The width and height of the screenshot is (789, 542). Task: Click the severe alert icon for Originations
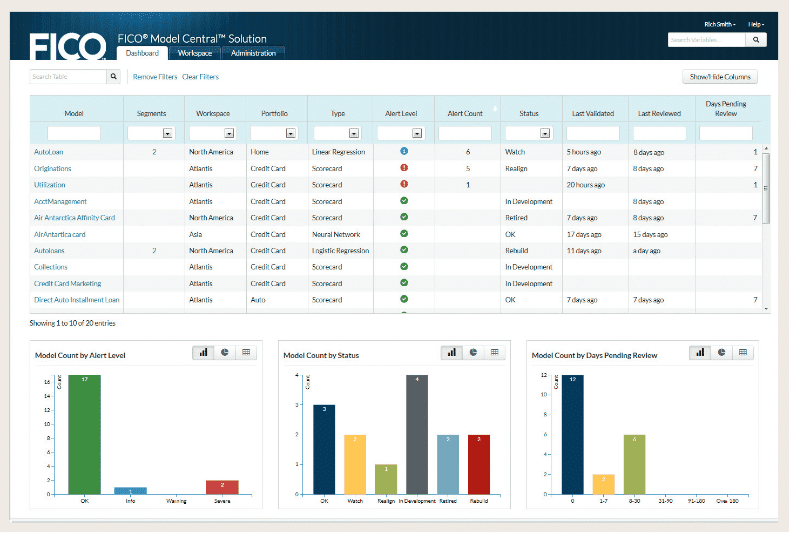pos(404,168)
